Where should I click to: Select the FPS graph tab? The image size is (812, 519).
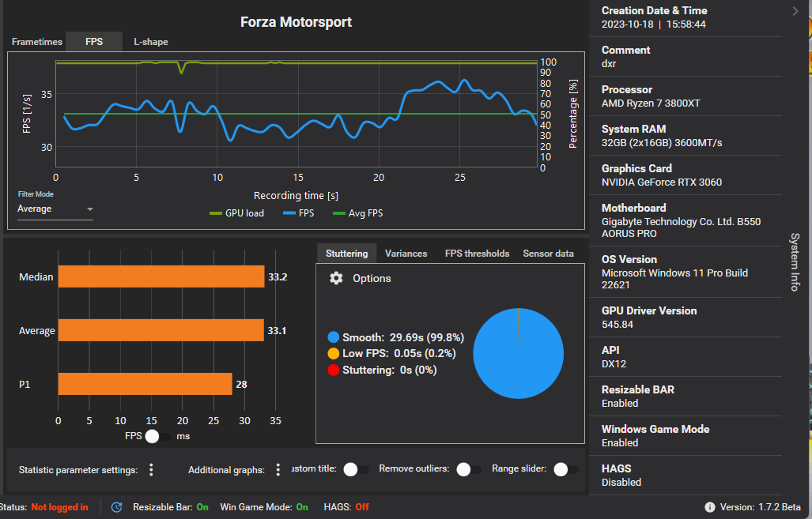pos(94,42)
